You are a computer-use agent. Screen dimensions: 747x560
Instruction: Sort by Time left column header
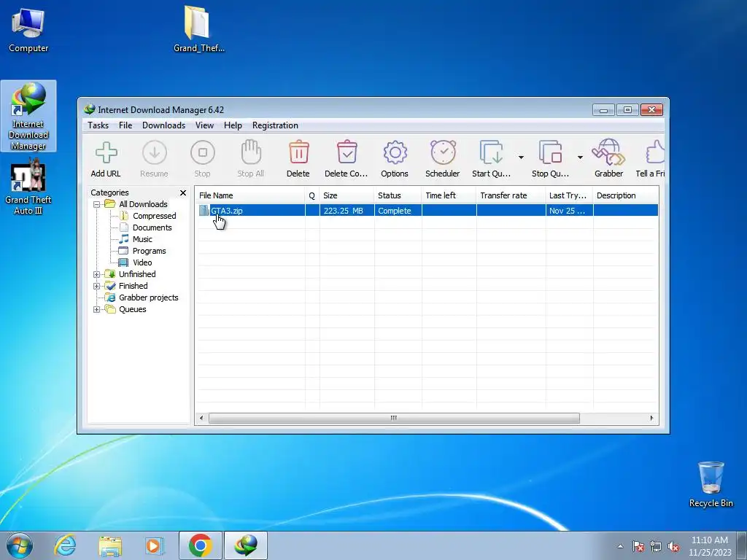point(449,195)
